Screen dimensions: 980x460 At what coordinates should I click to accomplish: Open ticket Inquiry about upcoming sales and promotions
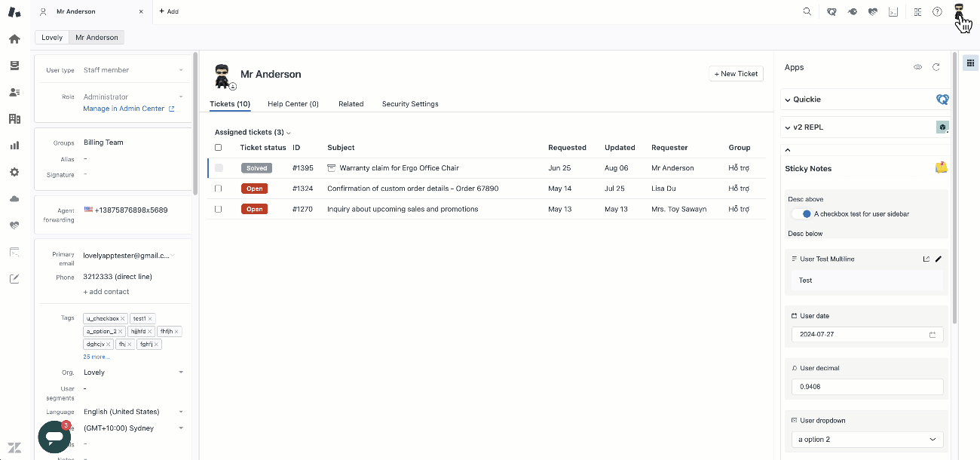(403, 209)
